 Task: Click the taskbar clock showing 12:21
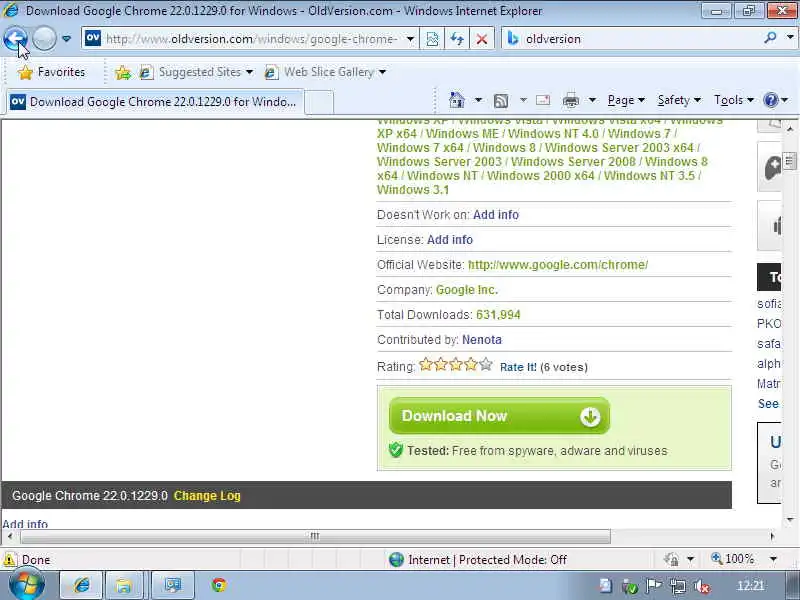click(750, 586)
